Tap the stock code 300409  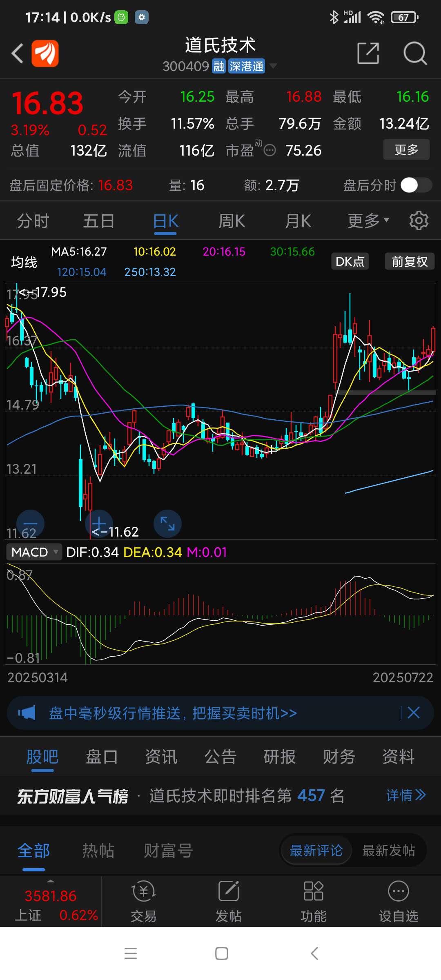point(186,66)
